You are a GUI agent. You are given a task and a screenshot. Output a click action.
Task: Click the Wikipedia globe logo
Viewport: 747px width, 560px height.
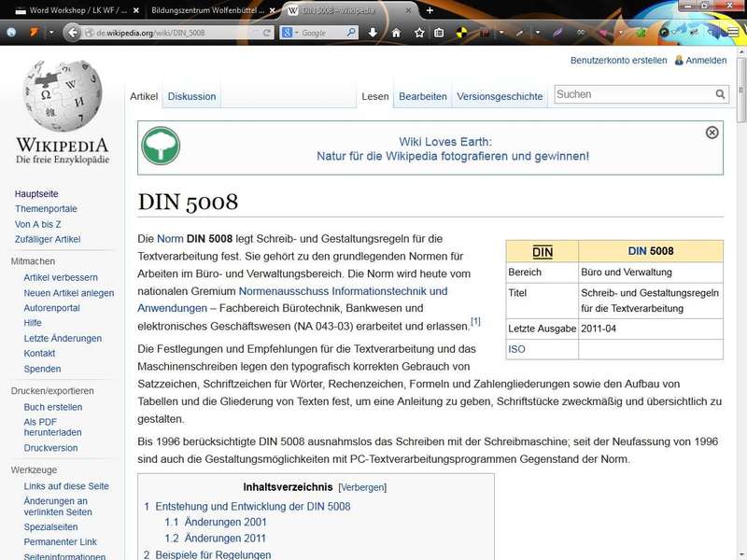pos(62,98)
